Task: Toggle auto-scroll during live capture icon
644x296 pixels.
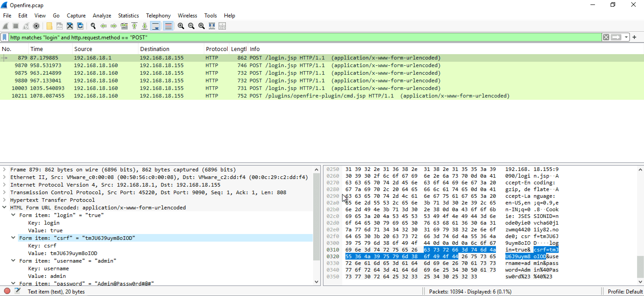Action: pos(155,26)
